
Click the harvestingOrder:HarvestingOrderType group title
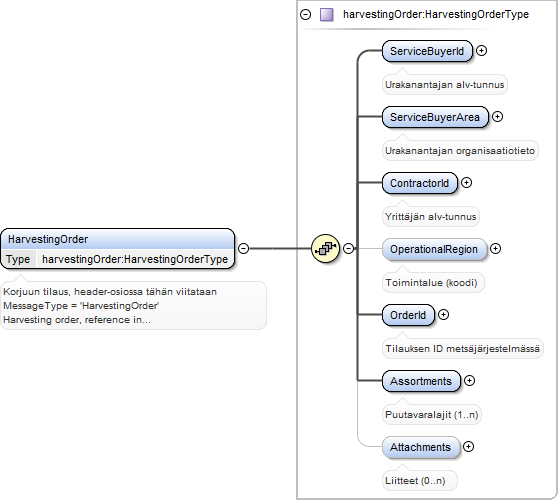click(x=436, y=15)
